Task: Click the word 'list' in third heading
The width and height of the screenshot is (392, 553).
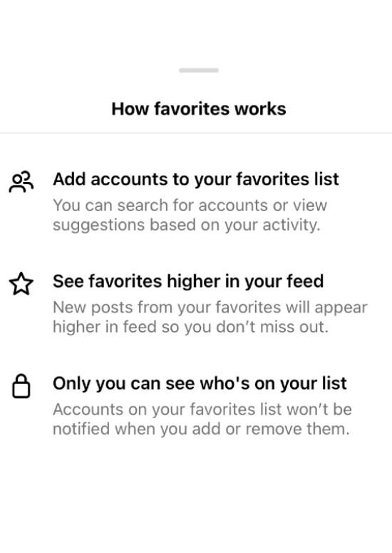Action: click(x=334, y=383)
